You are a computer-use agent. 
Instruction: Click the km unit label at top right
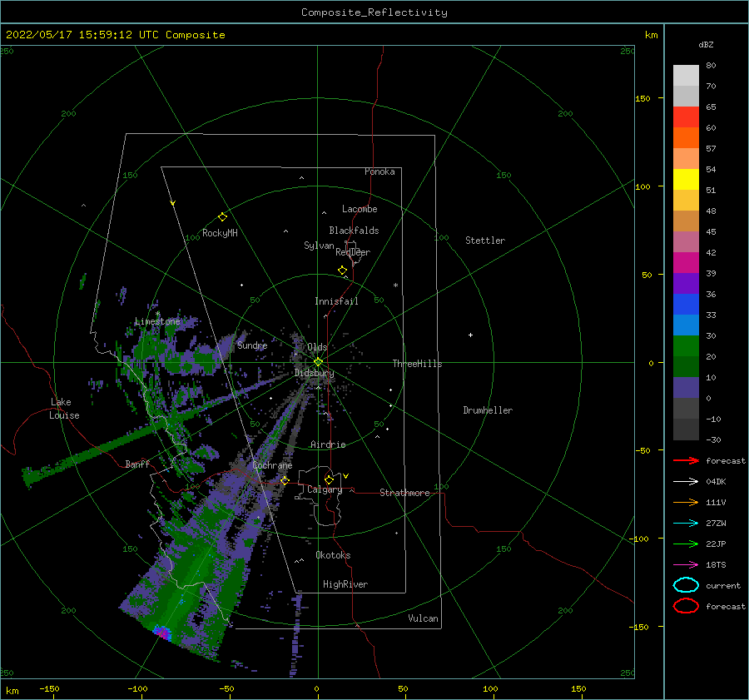[652, 35]
